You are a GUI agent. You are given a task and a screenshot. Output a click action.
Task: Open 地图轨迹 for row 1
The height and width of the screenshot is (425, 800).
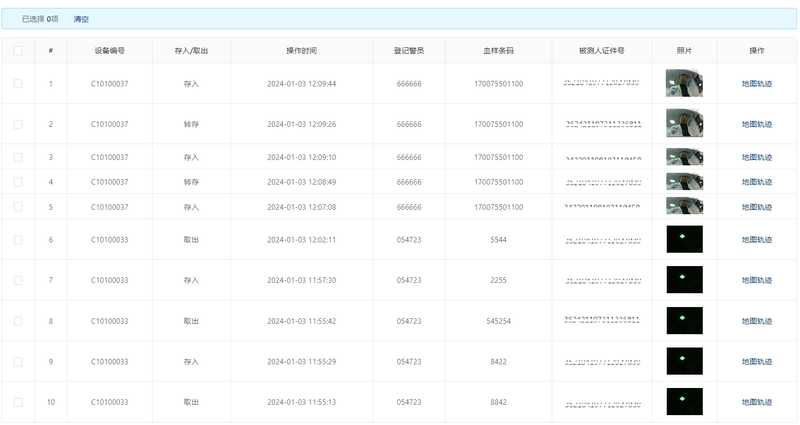click(757, 84)
